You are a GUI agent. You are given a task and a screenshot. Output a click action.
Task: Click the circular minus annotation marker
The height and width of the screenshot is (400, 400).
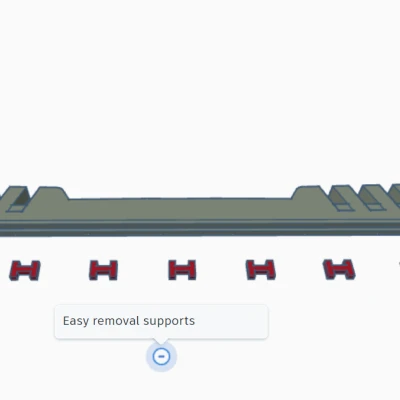coord(161,356)
